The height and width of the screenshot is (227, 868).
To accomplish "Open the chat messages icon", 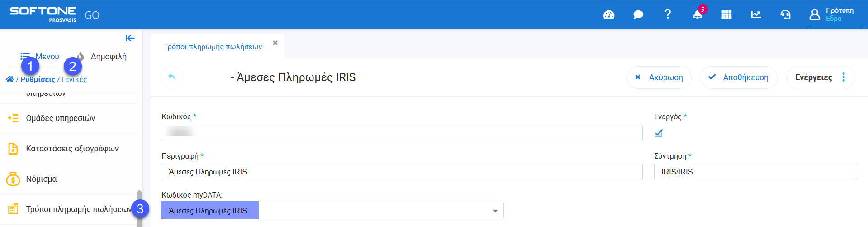I will point(638,15).
